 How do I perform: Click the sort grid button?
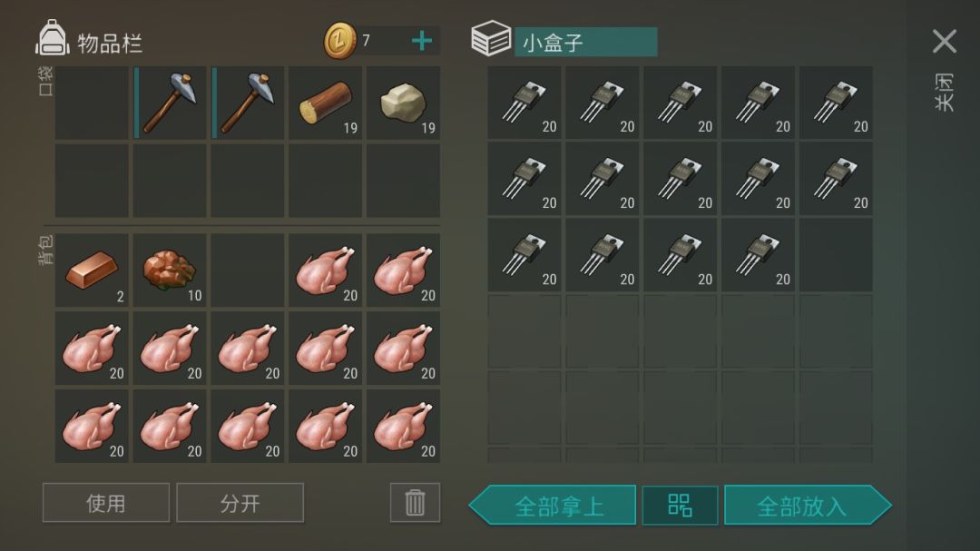[x=680, y=505]
